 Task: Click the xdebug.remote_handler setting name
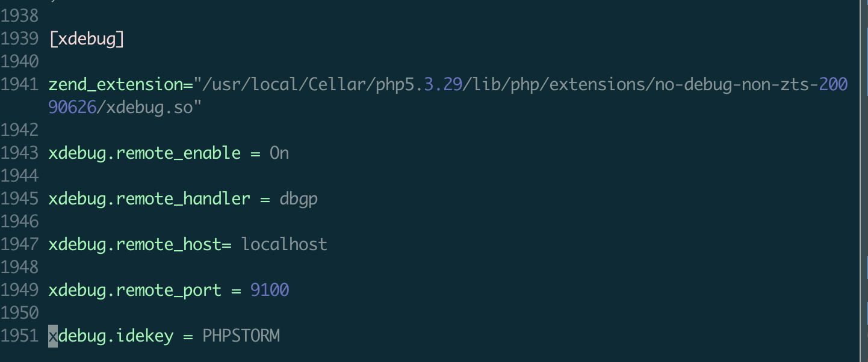pos(149,199)
